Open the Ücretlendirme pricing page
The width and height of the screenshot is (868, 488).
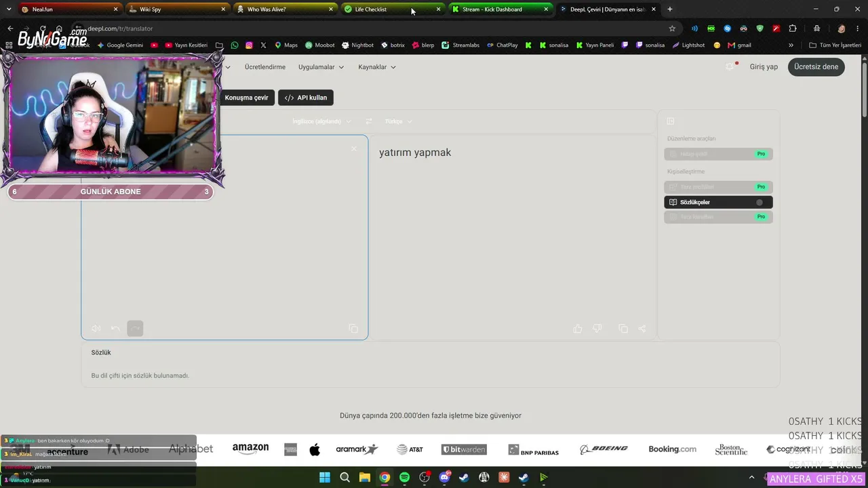[265, 67]
